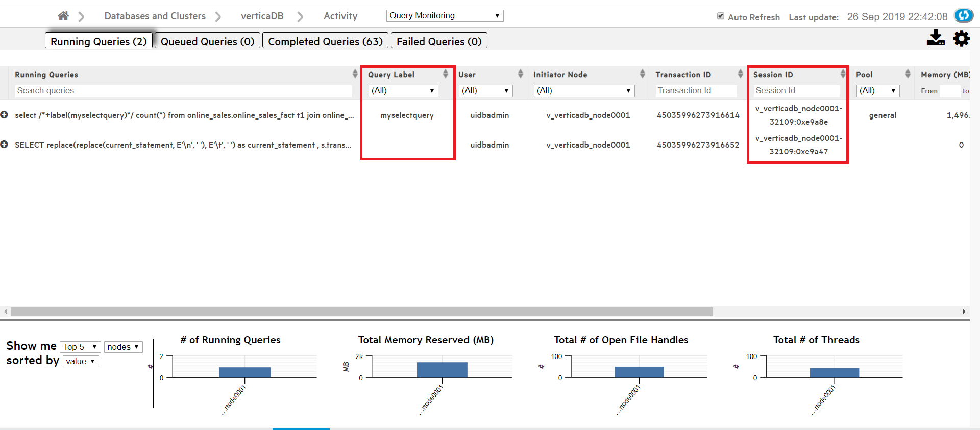
Task: Open the Top 5 dropdown
Action: tap(80, 347)
